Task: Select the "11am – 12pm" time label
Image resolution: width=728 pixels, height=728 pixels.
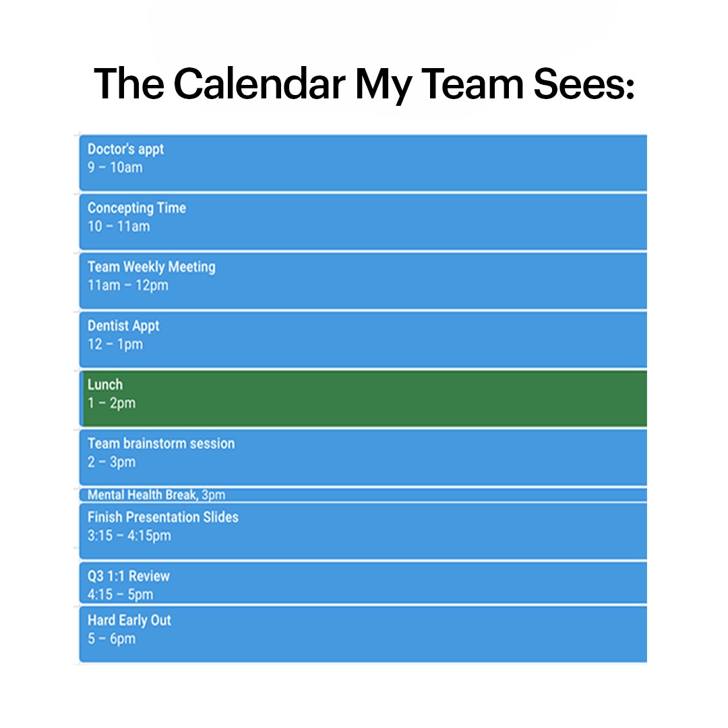Action: point(128,285)
